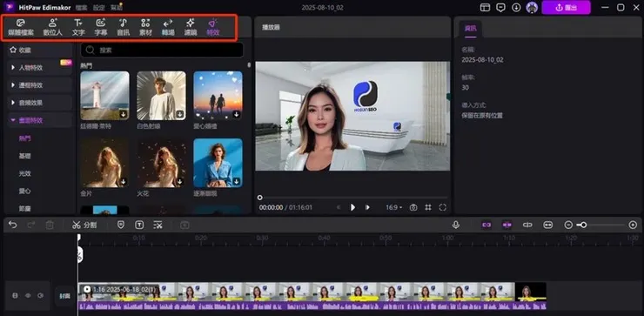Download the 金片 gold flakes effect

point(124,181)
